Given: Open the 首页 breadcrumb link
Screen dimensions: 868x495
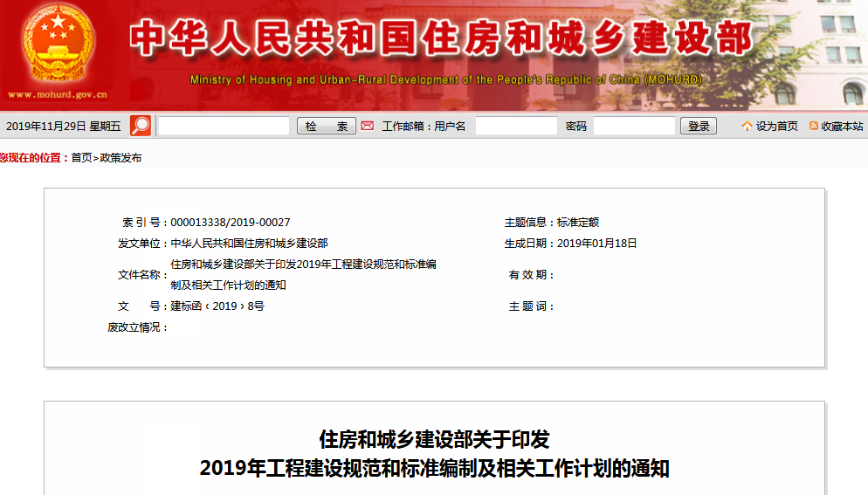Looking at the screenshot, I should (81, 158).
